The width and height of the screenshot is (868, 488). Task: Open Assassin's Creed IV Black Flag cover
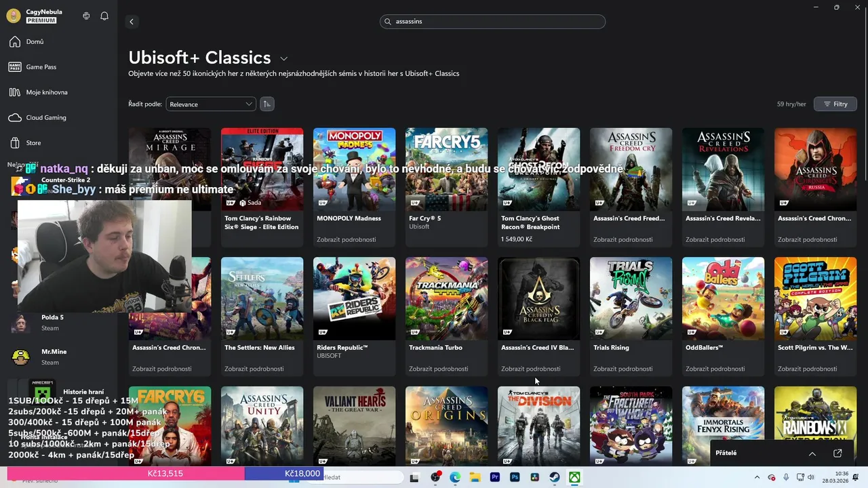(538, 298)
